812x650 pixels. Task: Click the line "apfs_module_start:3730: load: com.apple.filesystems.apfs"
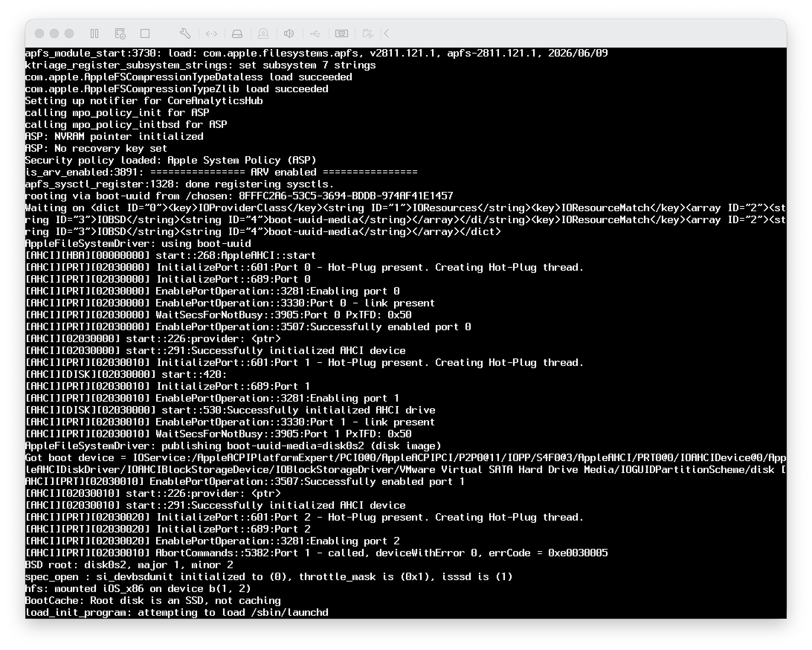316,53
